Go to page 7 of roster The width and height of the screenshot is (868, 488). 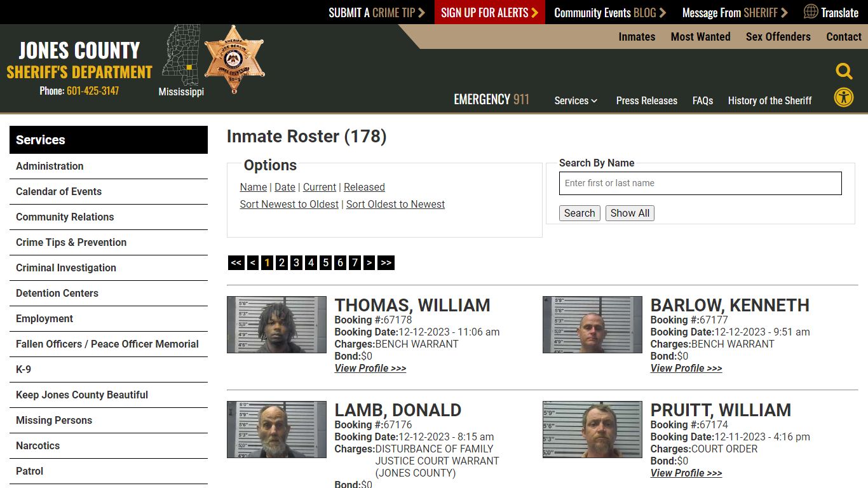(355, 262)
